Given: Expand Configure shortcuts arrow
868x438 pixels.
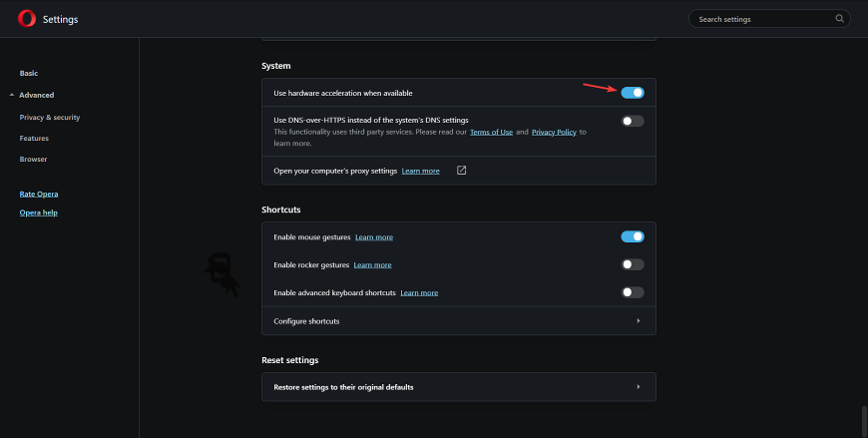Looking at the screenshot, I should (x=639, y=321).
